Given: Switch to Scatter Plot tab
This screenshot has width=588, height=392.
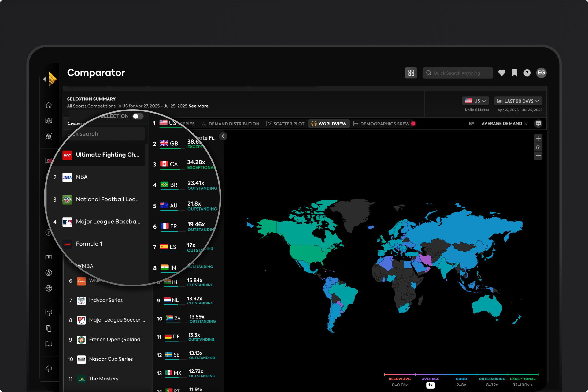Looking at the screenshot, I should [285, 124].
